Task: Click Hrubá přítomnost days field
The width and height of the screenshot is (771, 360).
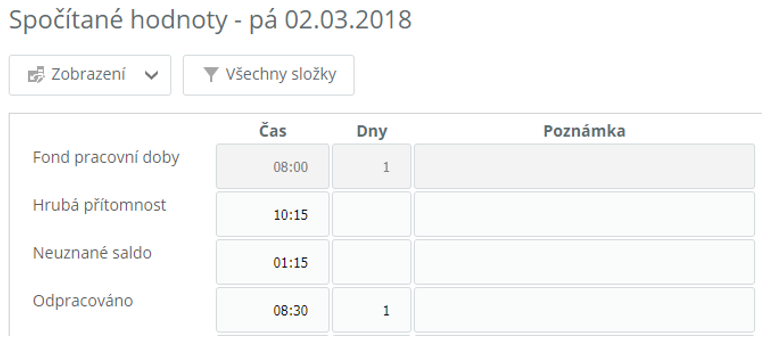Action: [371, 214]
